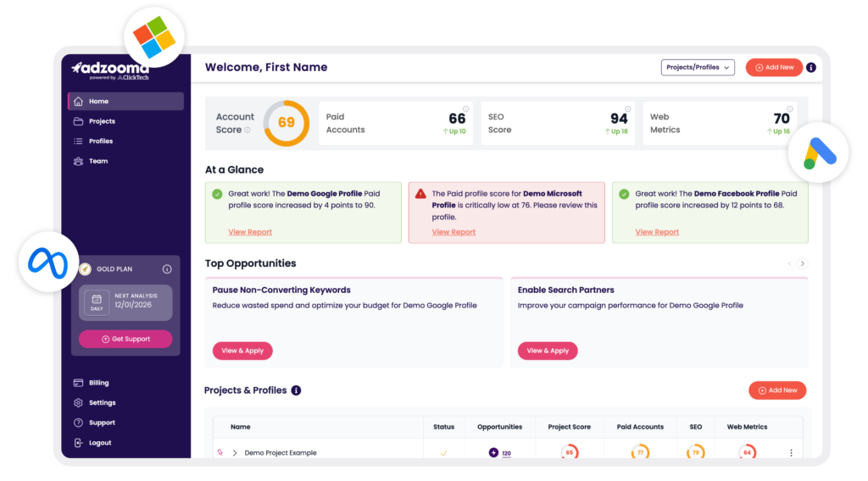
Task: Click the lightning Opportunities icon showing 120
Action: pyautogui.click(x=494, y=453)
